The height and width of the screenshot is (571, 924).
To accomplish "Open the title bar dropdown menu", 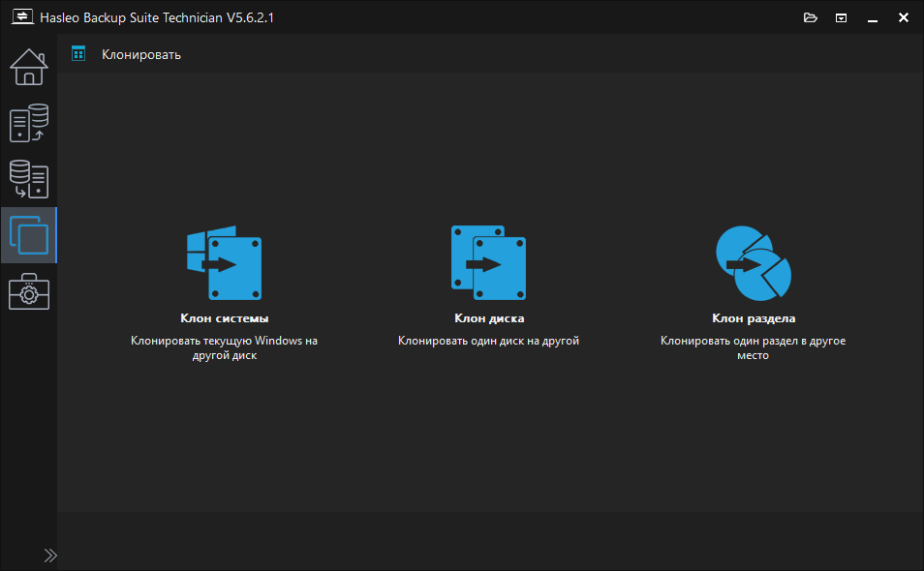I will point(842,17).
